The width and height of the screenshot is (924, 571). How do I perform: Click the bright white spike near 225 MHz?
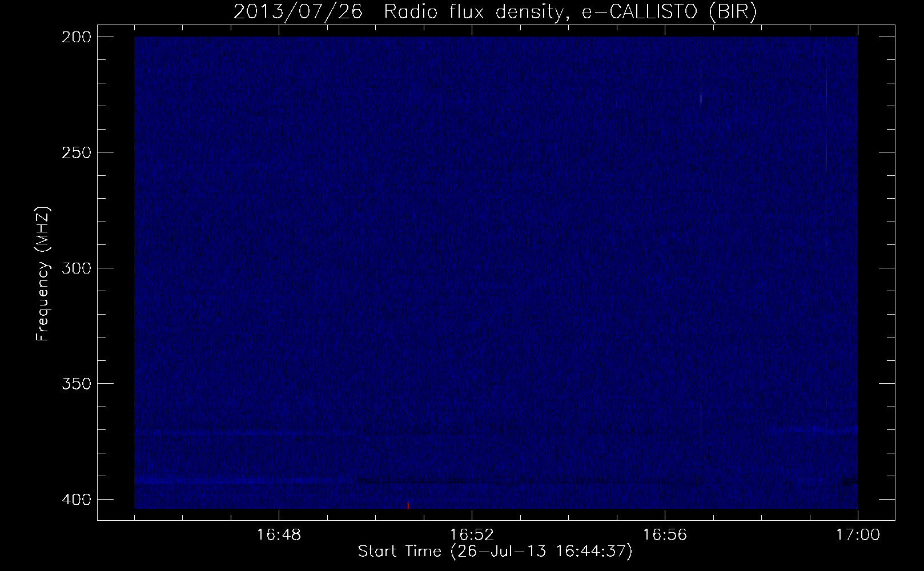click(x=701, y=99)
